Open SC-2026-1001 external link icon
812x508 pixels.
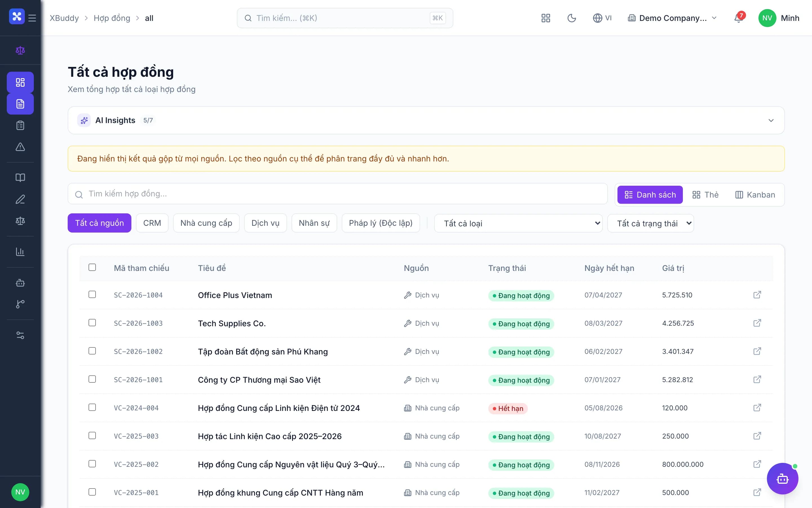pos(757,379)
